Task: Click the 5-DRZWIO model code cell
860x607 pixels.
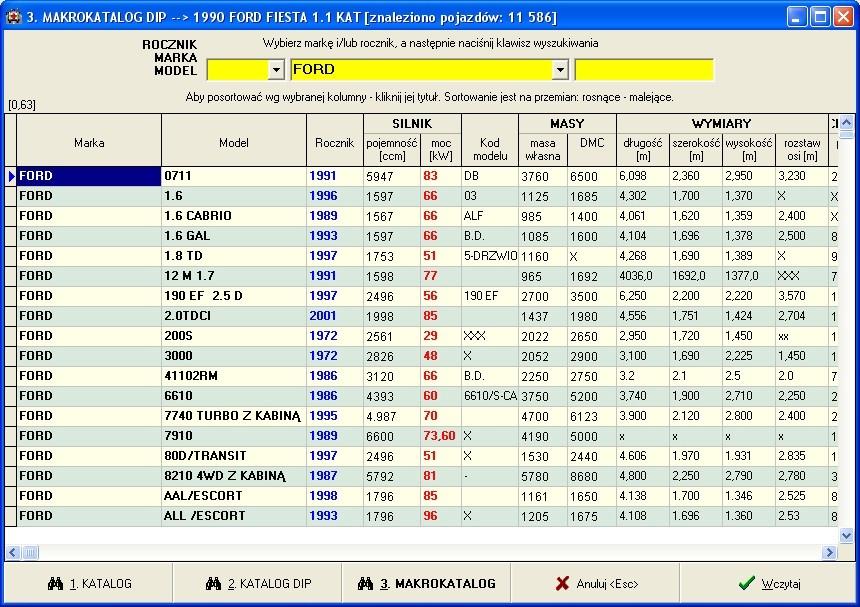Action: pos(490,256)
